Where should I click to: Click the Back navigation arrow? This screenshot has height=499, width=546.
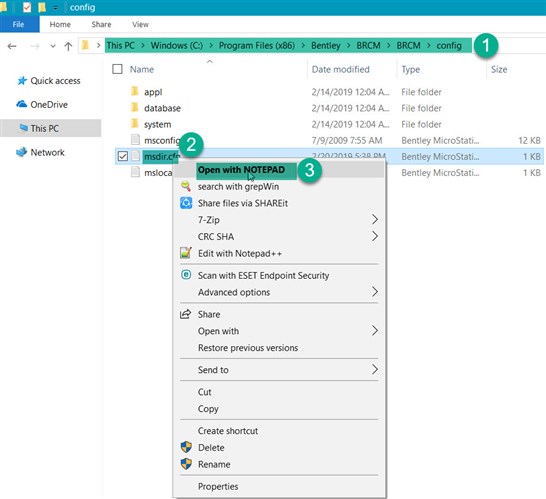[12, 46]
